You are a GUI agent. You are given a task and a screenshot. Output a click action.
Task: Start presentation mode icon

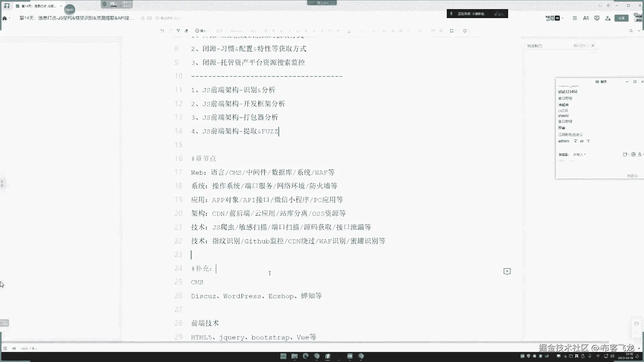coord(597,18)
